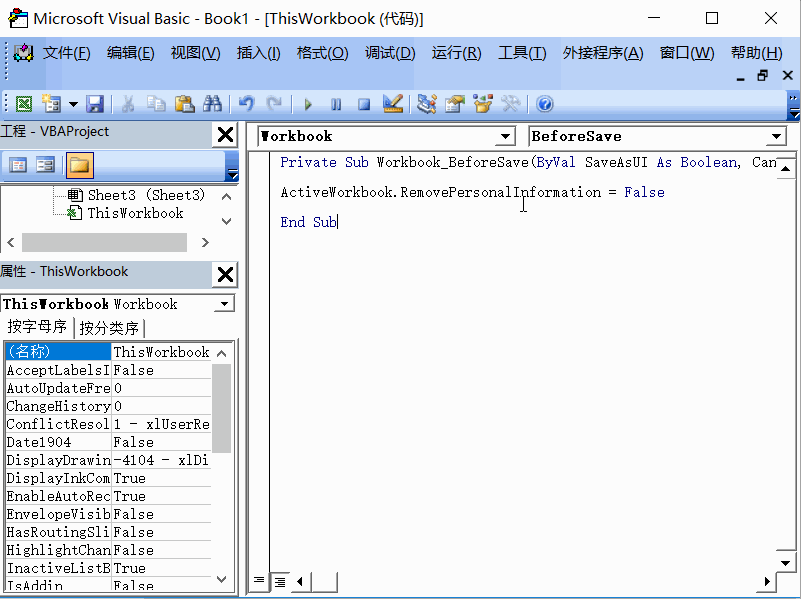Click properties list scroll down arrow

tap(222, 579)
